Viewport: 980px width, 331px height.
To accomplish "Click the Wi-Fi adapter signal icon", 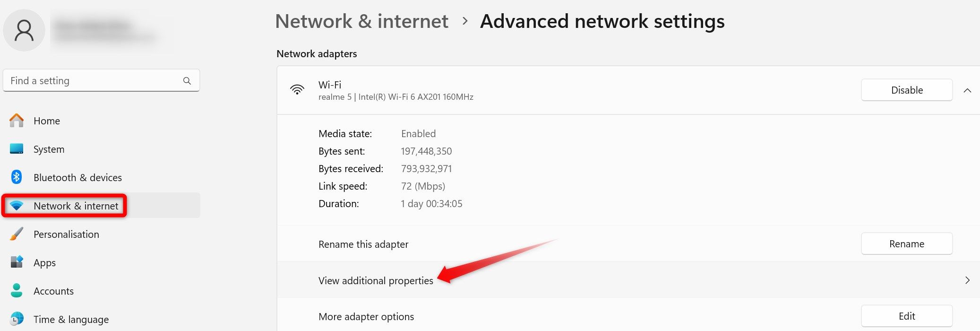I will [297, 90].
